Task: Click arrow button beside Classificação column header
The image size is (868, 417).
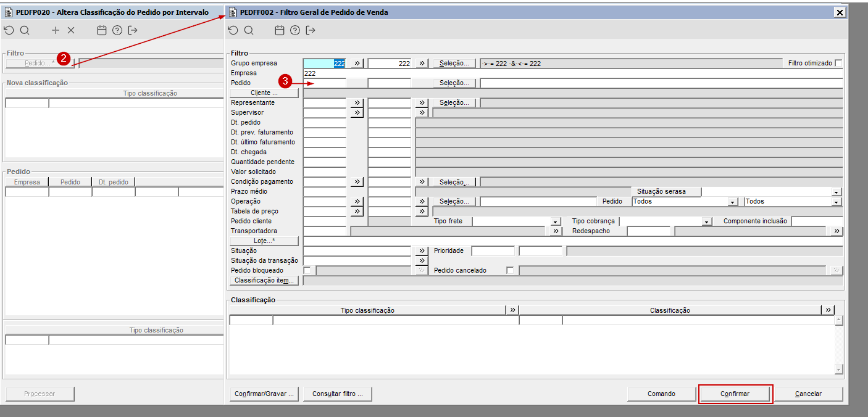Action: [x=828, y=310]
